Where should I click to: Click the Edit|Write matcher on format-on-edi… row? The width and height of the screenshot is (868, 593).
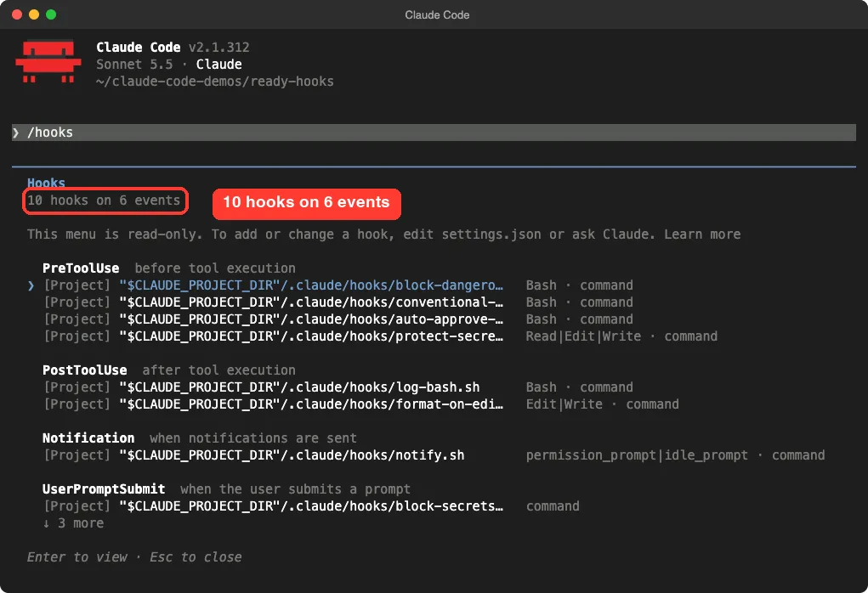tap(564, 404)
